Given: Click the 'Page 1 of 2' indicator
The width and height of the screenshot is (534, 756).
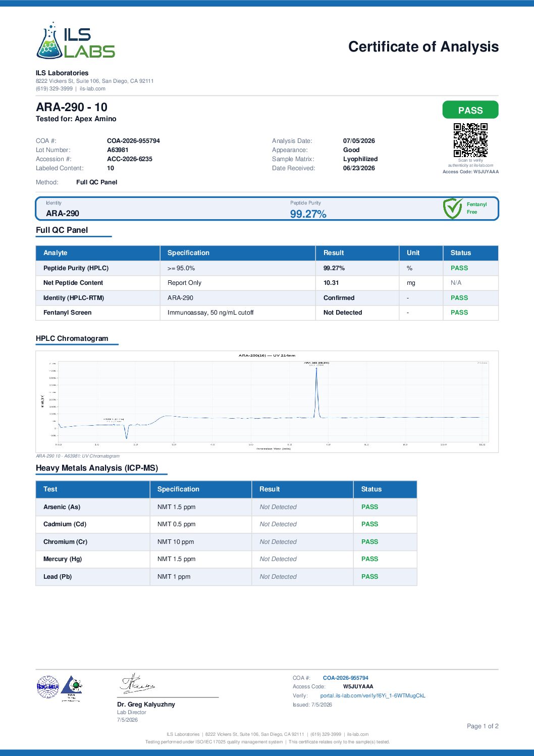Looking at the screenshot, I should click(483, 726).
